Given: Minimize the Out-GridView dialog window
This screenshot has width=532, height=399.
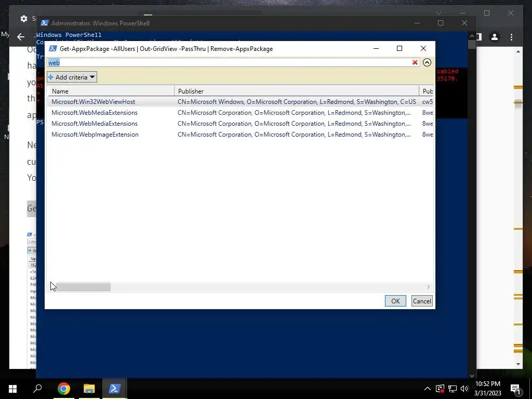Looking at the screenshot, I should (376, 48).
